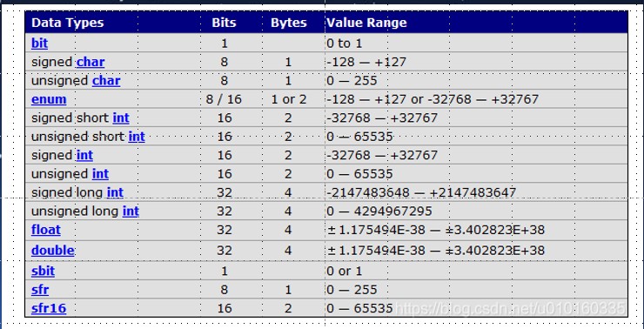644x329 pixels.
Task: Select the '0 — 65535' range for unsigned int
Action: tap(359, 174)
